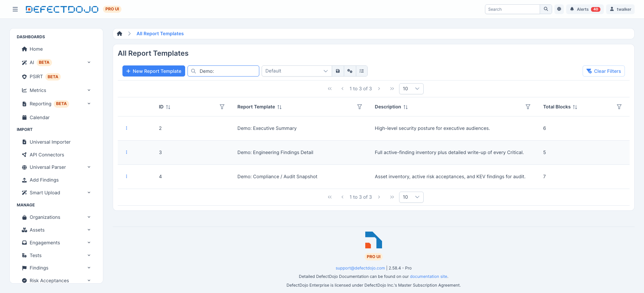
Task: Open top rows-per-page dropdown
Action: (x=411, y=89)
